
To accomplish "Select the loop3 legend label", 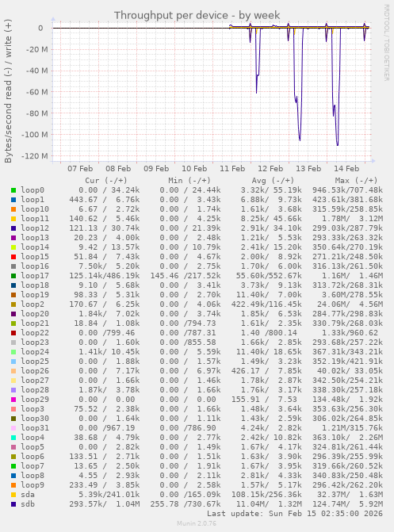I will click(33, 409).
